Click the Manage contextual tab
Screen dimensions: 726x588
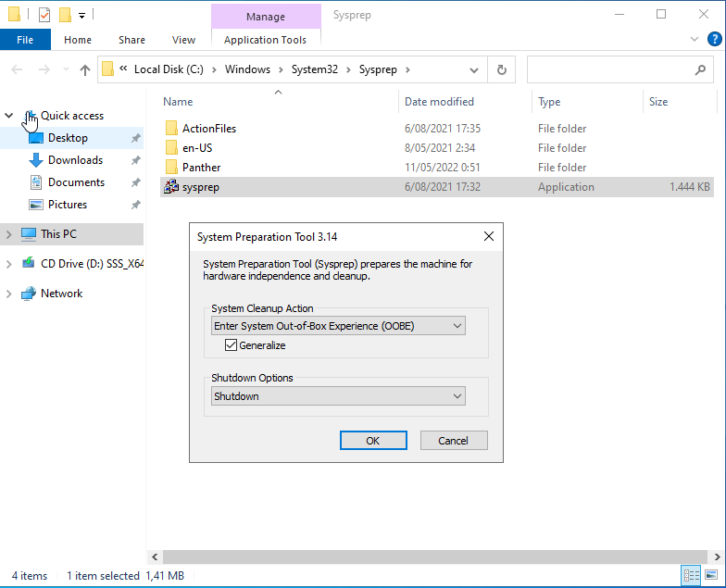click(x=266, y=17)
